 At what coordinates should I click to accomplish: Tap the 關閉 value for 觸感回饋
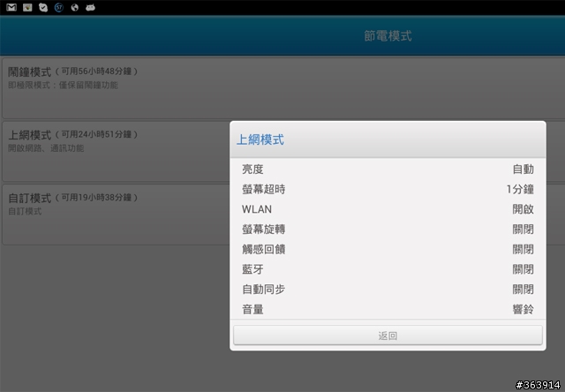pos(524,249)
